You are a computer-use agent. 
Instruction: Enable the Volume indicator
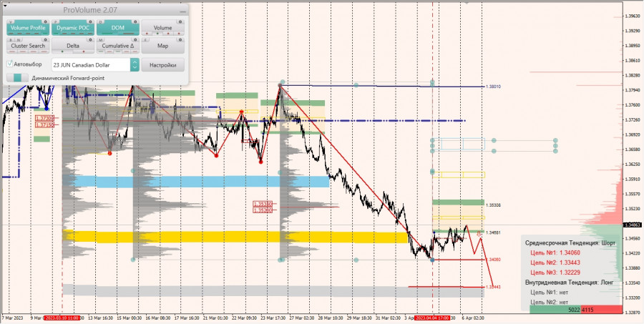point(162,27)
